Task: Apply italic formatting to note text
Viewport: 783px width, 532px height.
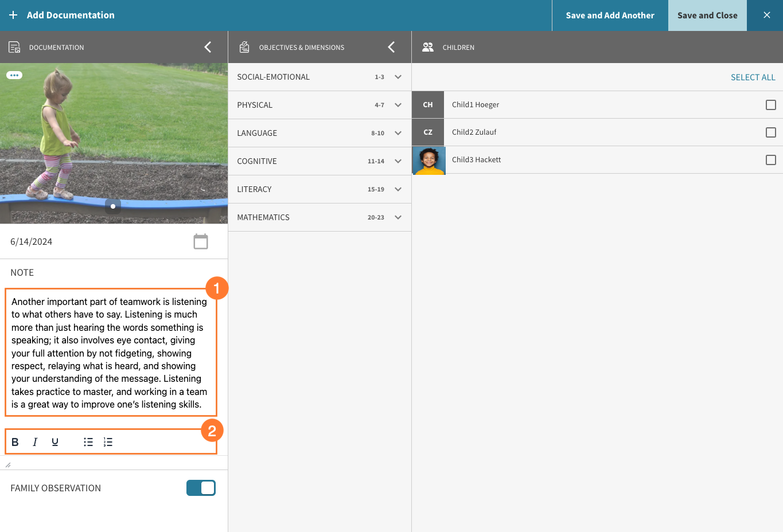Action: coord(34,441)
